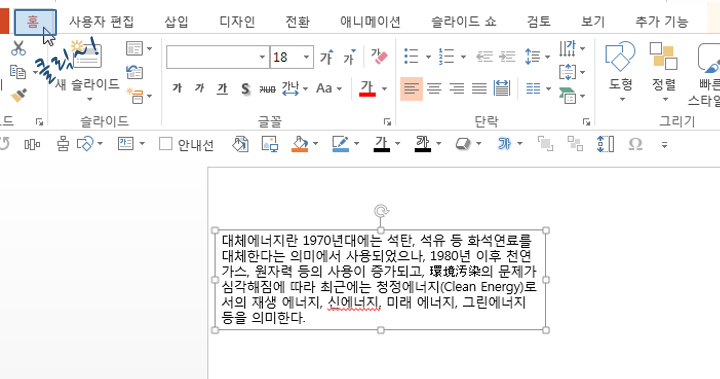
Task: Click the blue text effects 가 icon
Action: coord(504,144)
